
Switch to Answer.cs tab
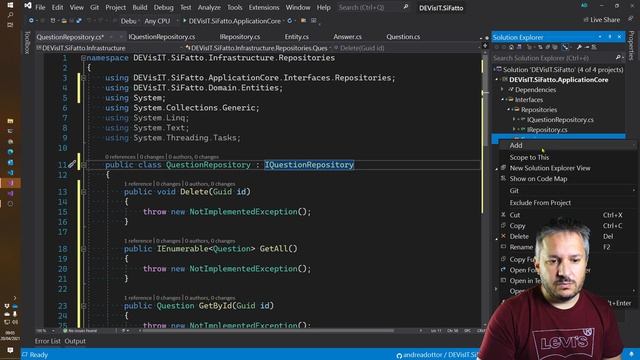point(347,37)
